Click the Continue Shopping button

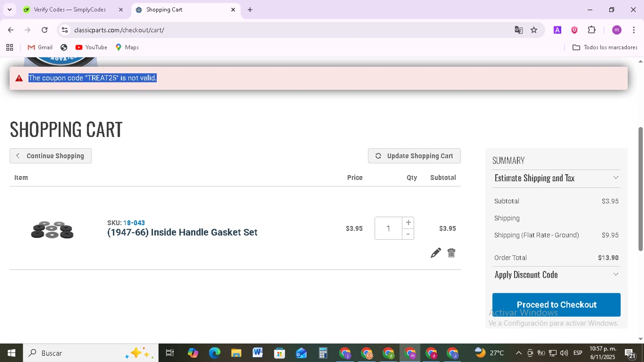[x=51, y=156]
